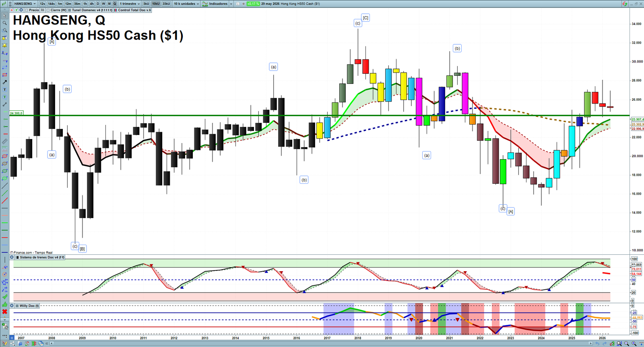The image size is (644, 347).
Task: Select the arrow pointer tool
Action: pyautogui.click(x=4, y=16)
